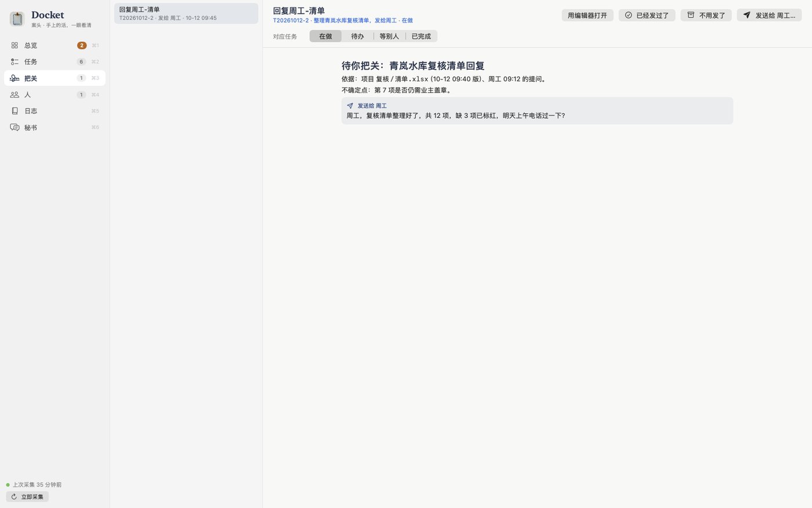Click the 把关 signature icon
812x508 pixels.
coord(14,78)
